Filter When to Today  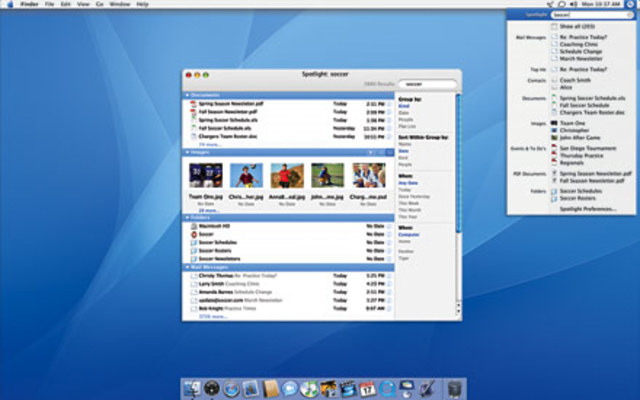point(404,190)
